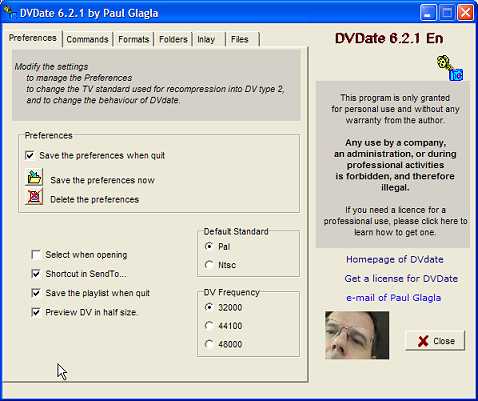478x401 pixels.
Task: Click the Delete the preferences icon
Action: pos(34,197)
